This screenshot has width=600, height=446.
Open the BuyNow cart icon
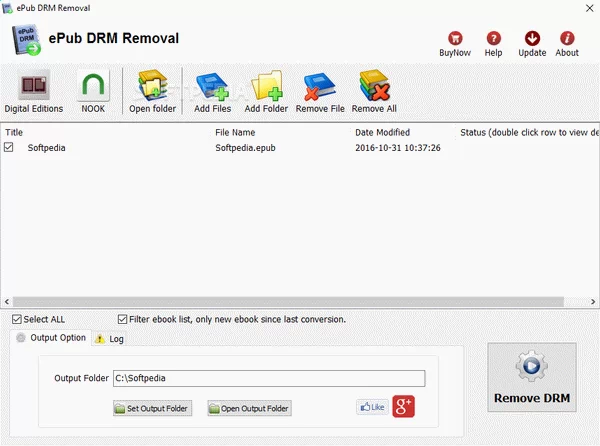pos(455,39)
